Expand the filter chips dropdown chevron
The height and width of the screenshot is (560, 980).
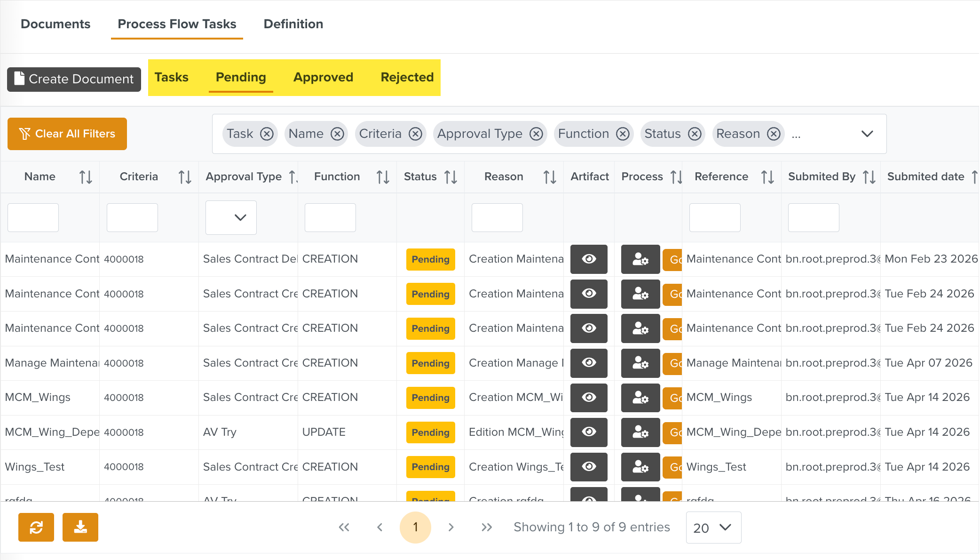pos(867,134)
